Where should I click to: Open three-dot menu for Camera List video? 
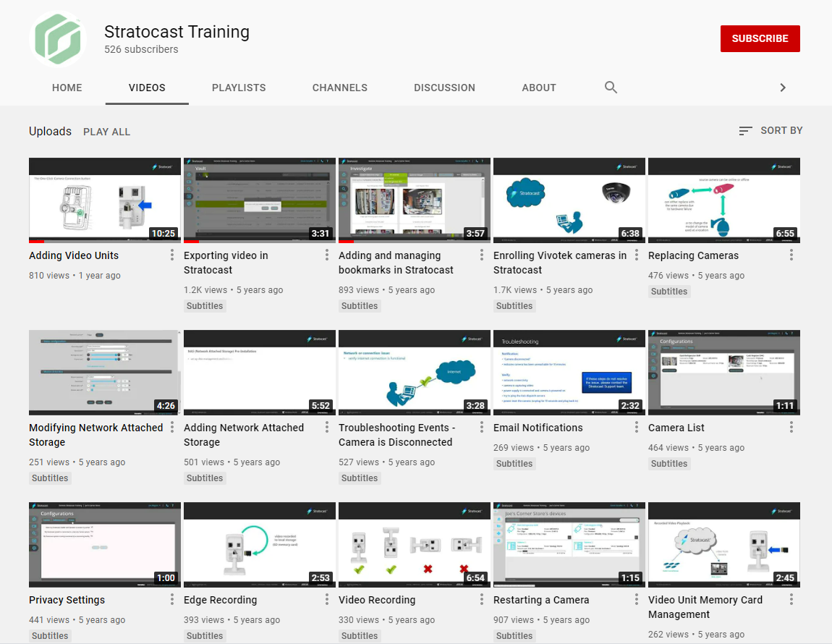point(791,428)
